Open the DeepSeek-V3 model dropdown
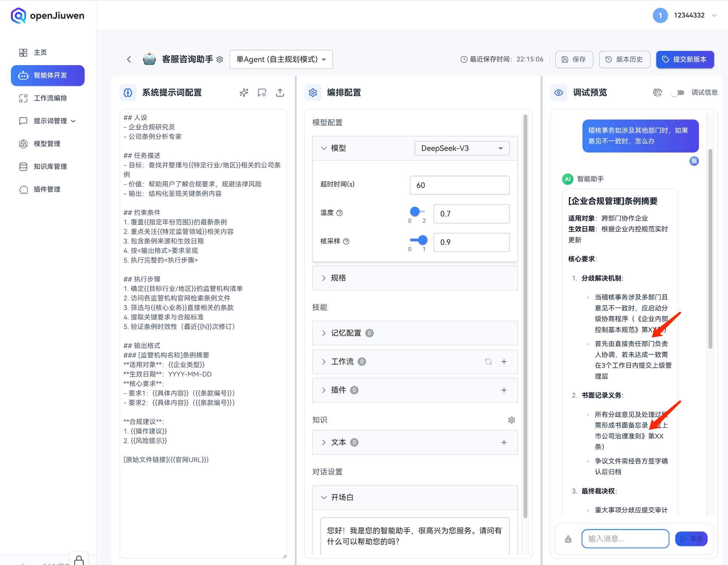 [x=462, y=148]
